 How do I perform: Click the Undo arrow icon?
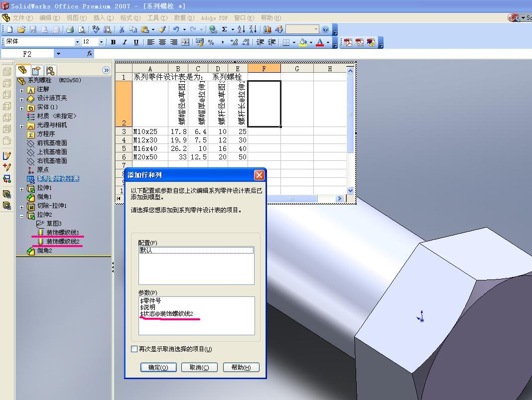pos(176,30)
